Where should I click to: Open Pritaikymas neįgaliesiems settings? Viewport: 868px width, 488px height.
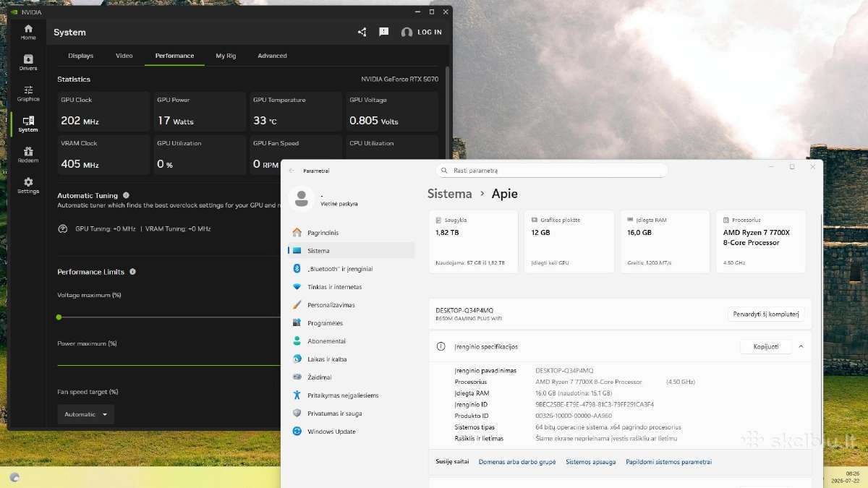click(351, 395)
